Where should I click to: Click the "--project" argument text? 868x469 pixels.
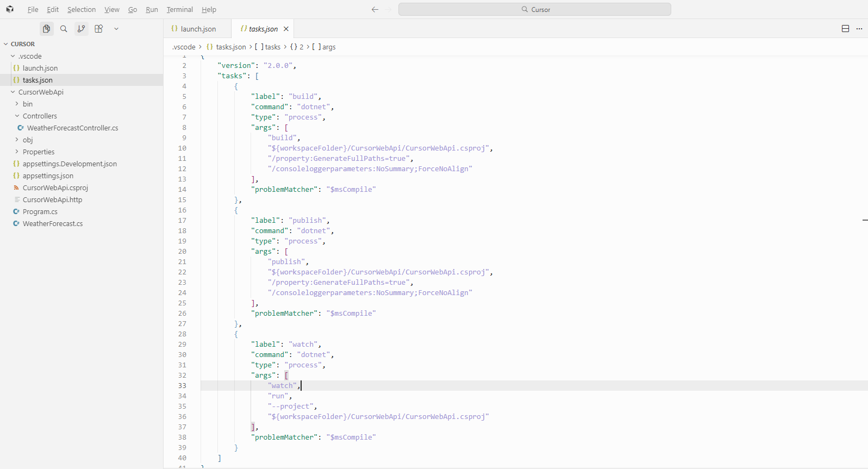[x=290, y=407]
